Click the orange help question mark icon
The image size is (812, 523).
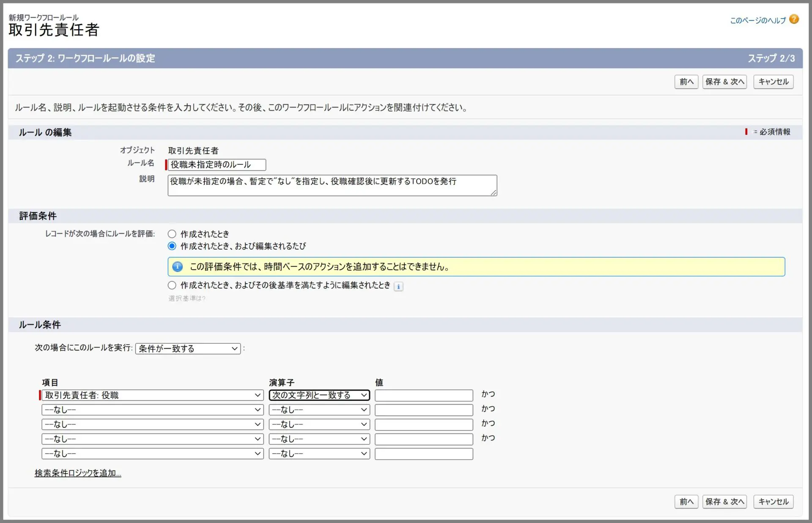pyautogui.click(x=794, y=19)
